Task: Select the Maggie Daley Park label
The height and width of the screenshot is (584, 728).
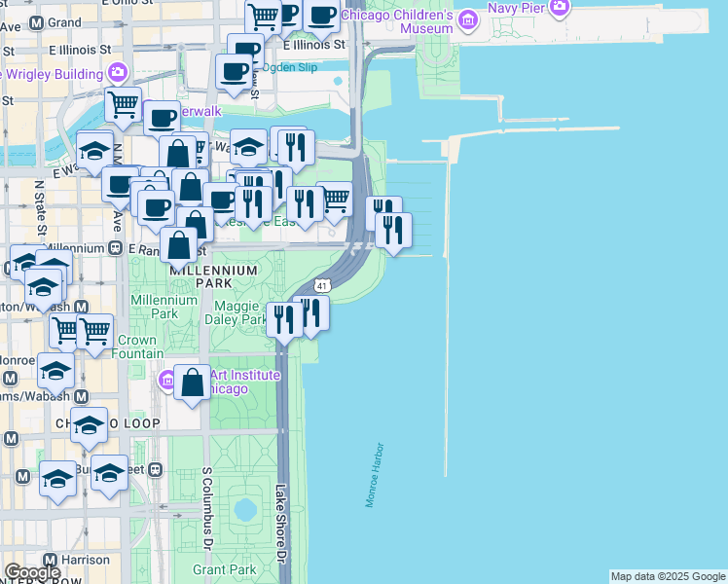Action: (236, 312)
